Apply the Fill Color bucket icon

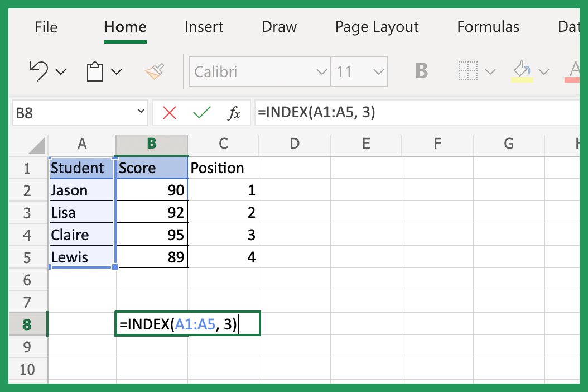520,69
